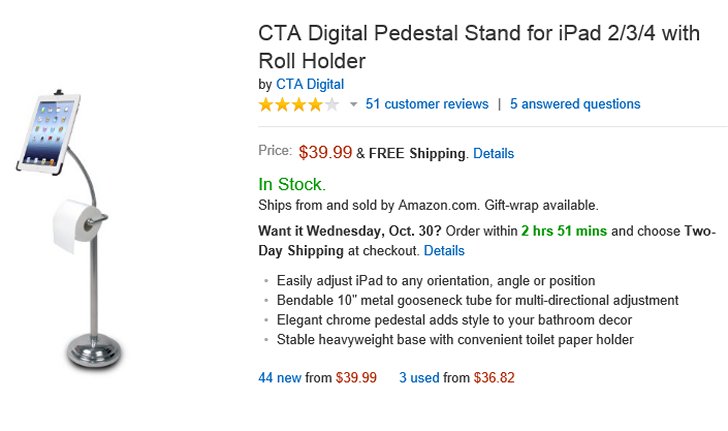Screen dimensions: 728x431
Task: View the 5 answered questions
Action: click(x=575, y=104)
